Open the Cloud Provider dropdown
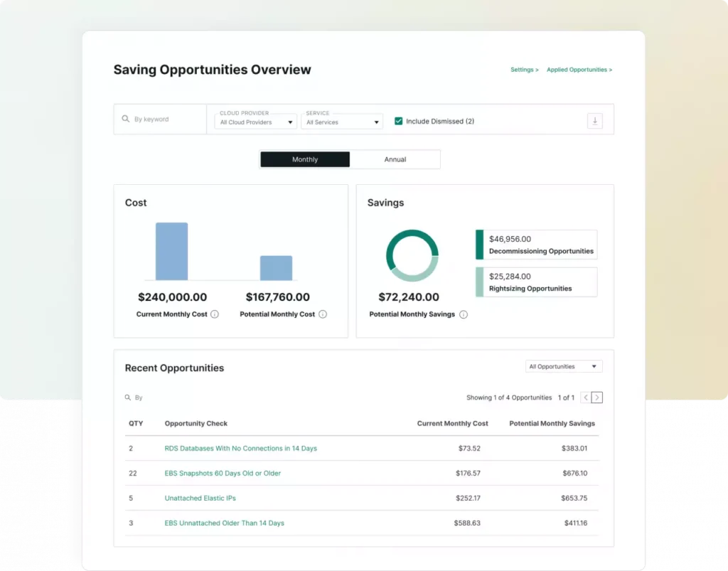Image resolution: width=728 pixels, height=571 pixels. (x=255, y=122)
